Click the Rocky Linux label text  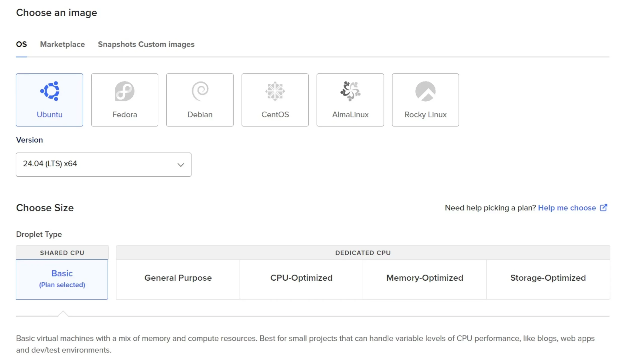click(425, 115)
